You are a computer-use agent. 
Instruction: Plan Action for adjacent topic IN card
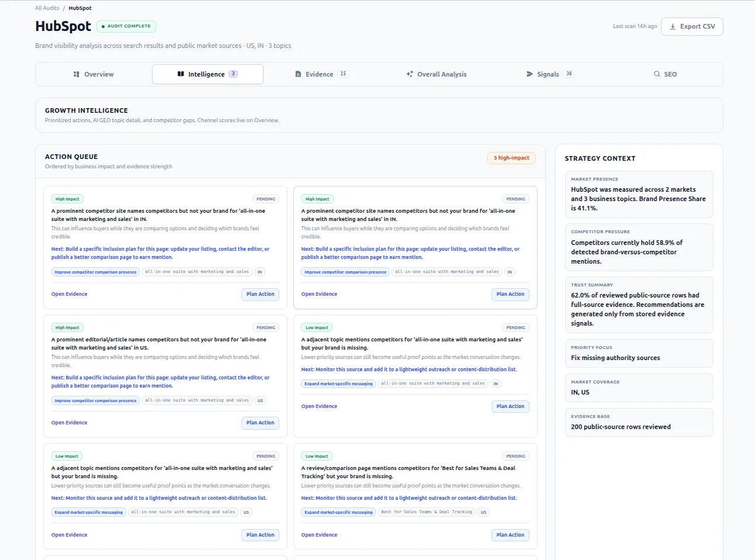coord(510,406)
